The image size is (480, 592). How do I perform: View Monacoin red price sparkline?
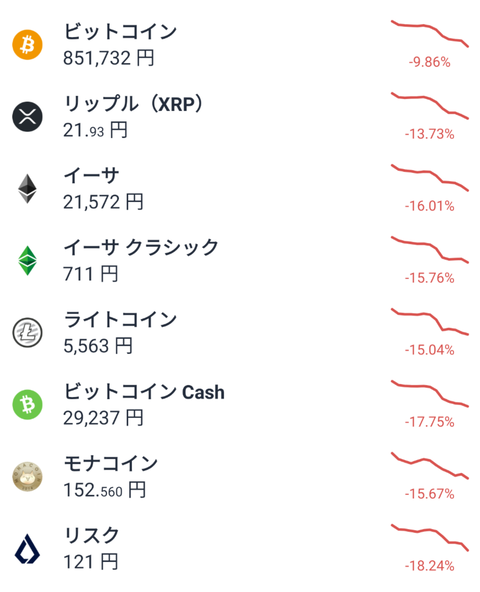430,466
